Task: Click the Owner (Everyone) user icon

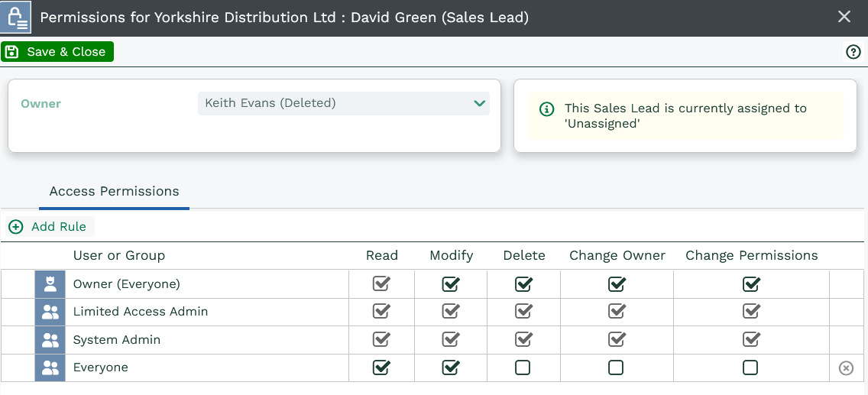Action: tap(50, 284)
